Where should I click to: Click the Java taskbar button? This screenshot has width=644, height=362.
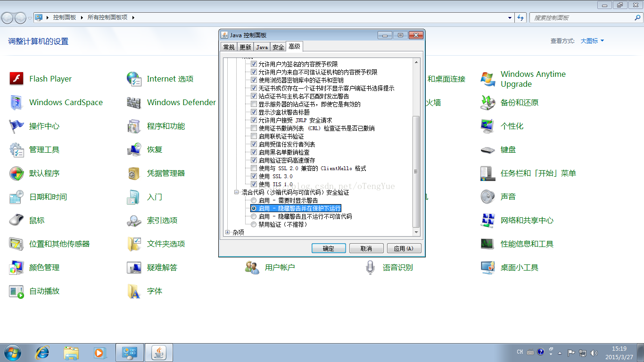tap(159, 352)
